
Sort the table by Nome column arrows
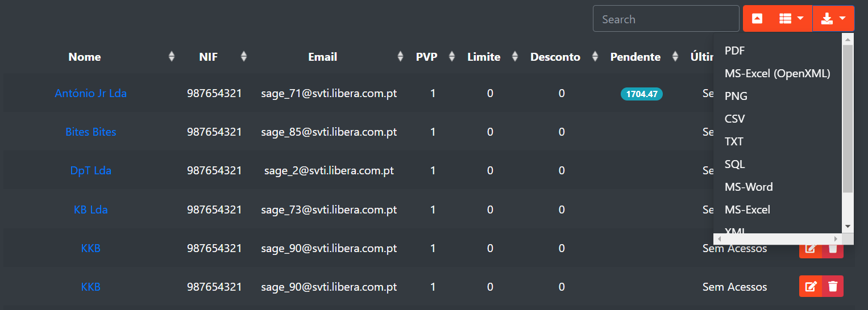(x=172, y=57)
